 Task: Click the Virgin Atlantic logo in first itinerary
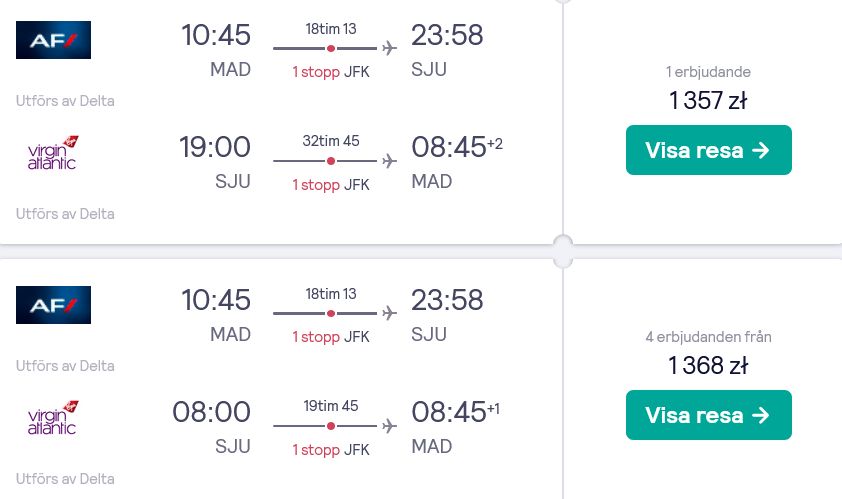[x=53, y=153]
